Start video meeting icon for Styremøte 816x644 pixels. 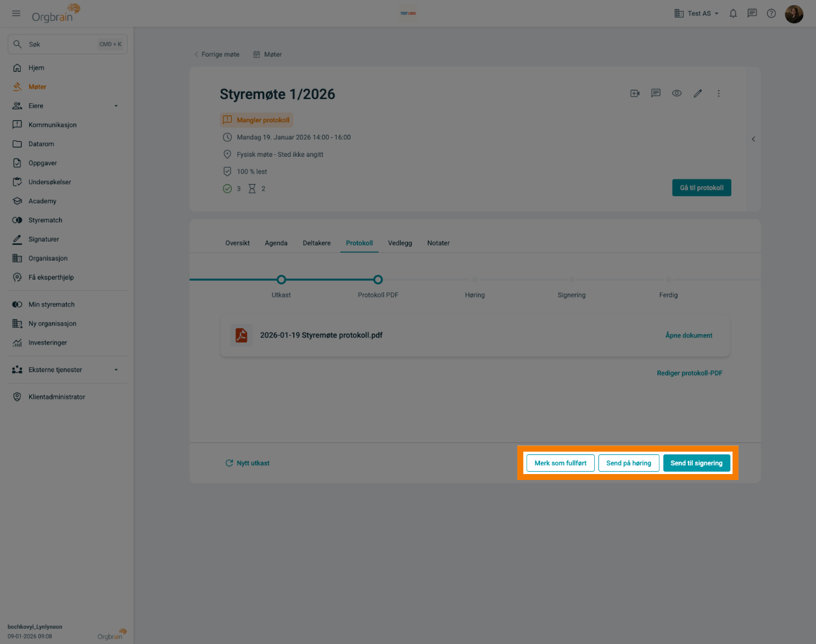coord(635,94)
